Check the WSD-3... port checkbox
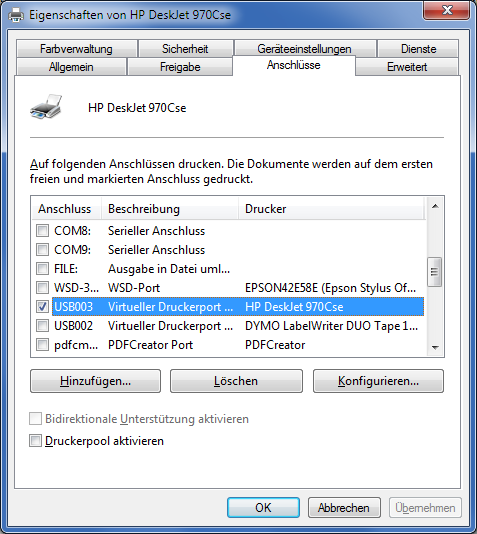The image size is (477, 534). 42,288
